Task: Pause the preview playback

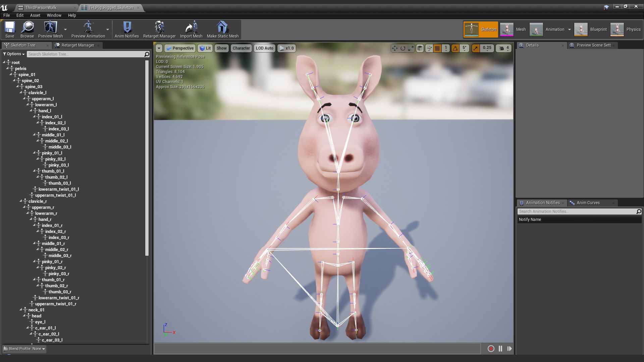Action: click(x=500, y=349)
